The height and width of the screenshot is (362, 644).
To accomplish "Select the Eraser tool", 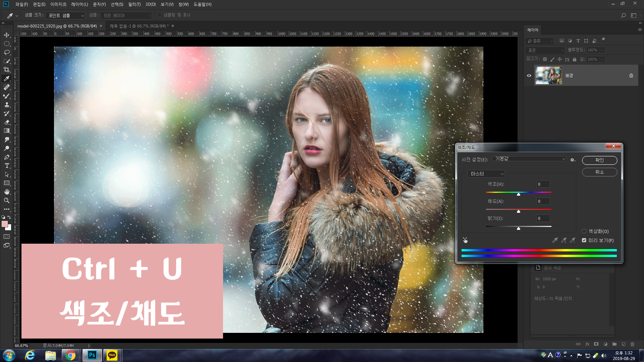I will [7, 122].
